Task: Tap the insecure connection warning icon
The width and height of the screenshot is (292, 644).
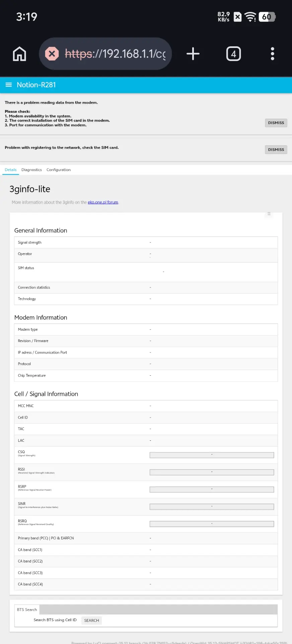Action: tap(52, 54)
